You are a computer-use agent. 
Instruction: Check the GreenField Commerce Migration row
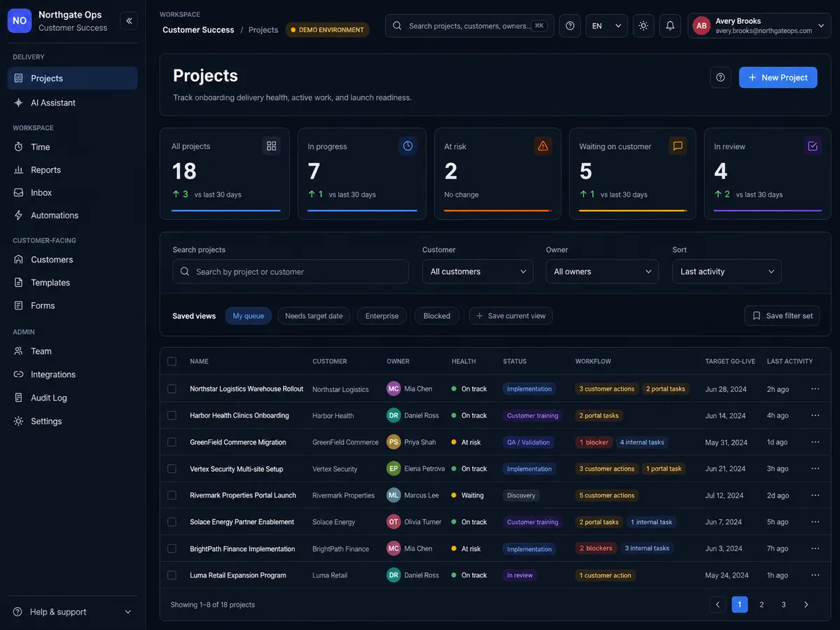point(171,442)
